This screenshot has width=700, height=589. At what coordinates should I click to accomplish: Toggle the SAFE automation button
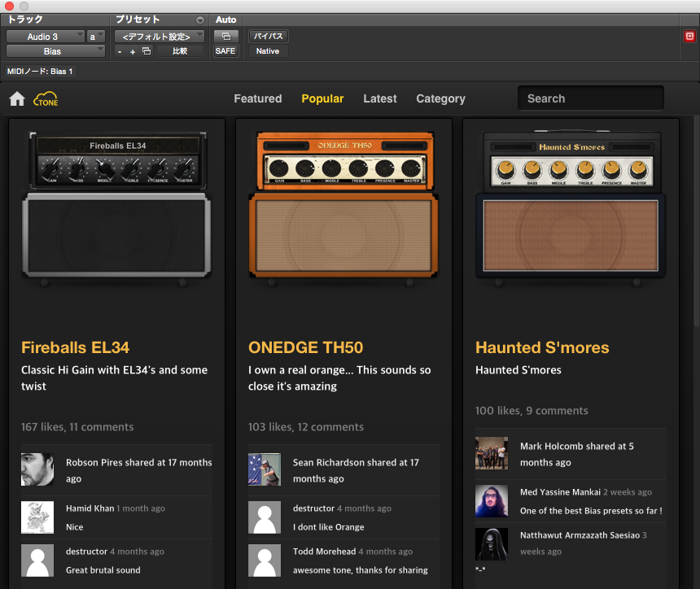point(225,51)
